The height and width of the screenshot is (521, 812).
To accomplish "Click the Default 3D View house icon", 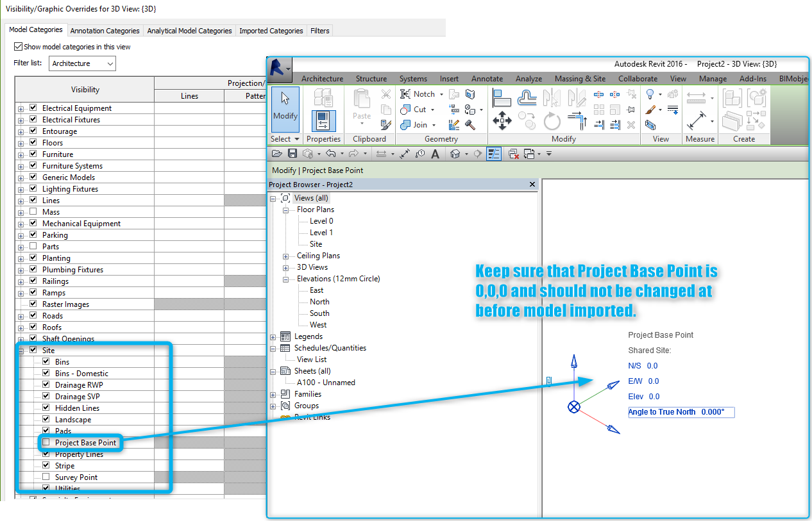I will (455, 154).
